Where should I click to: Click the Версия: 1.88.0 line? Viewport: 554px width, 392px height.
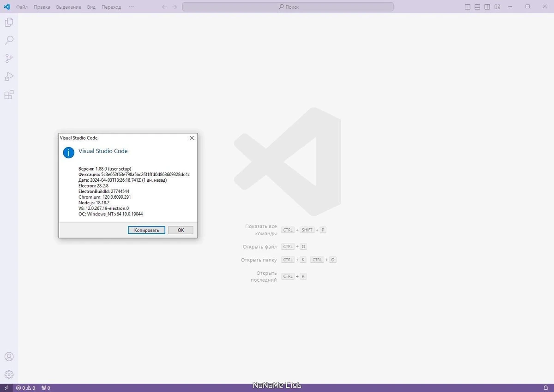coord(105,169)
